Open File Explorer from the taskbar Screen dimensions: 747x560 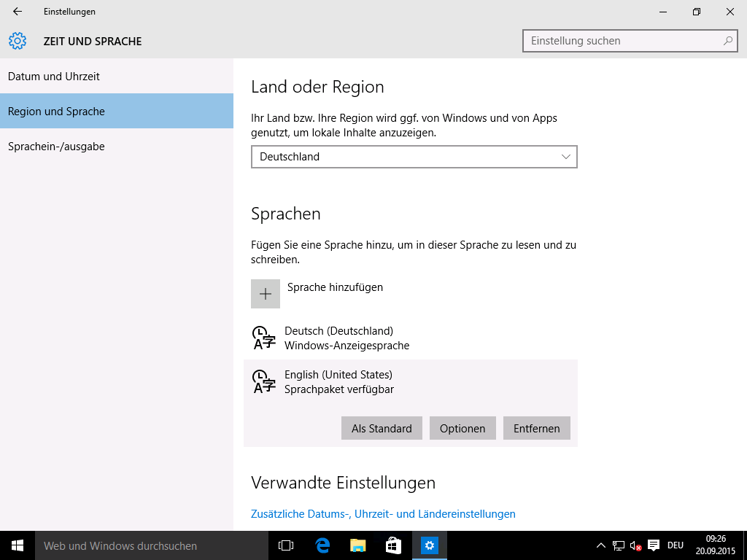357,545
